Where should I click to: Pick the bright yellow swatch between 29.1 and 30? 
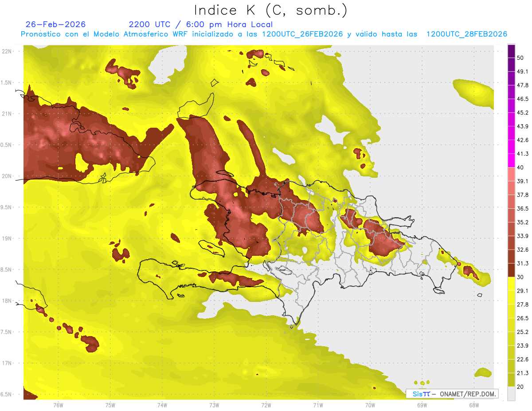pyautogui.click(x=511, y=284)
